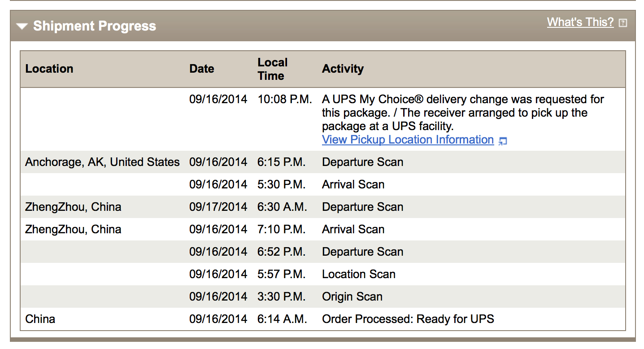Click the new-window icon after pickup link
The width and height of the screenshot is (644, 349).
(503, 141)
